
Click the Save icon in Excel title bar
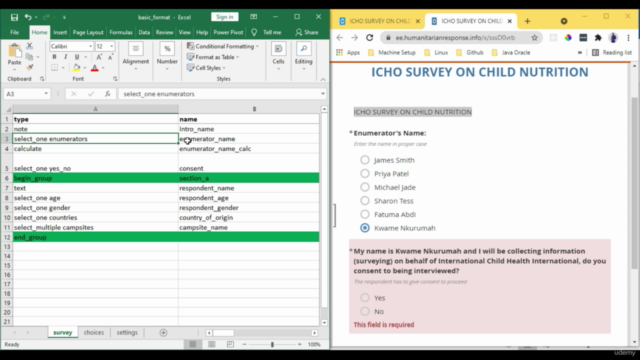(x=14, y=17)
